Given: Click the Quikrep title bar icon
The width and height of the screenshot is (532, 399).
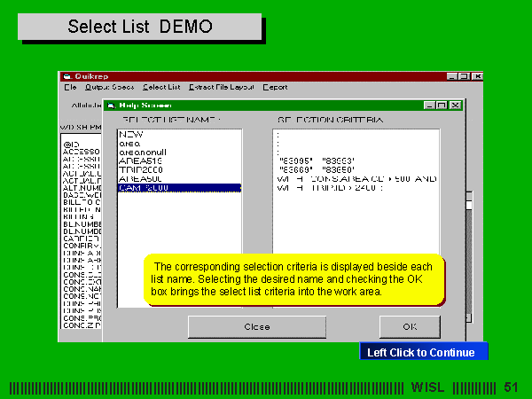Looking at the screenshot, I should tap(65, 76).
